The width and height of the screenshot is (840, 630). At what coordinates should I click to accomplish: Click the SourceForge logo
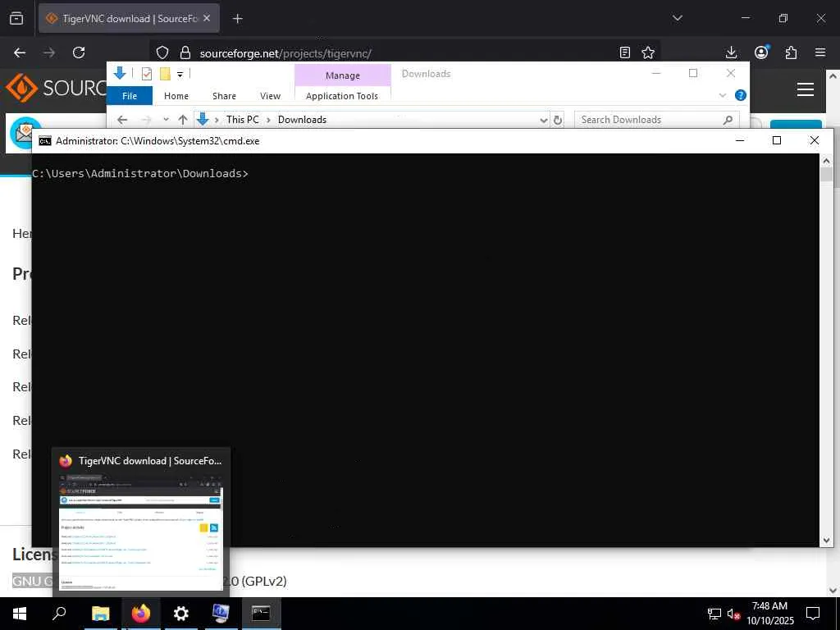(56, 88)
